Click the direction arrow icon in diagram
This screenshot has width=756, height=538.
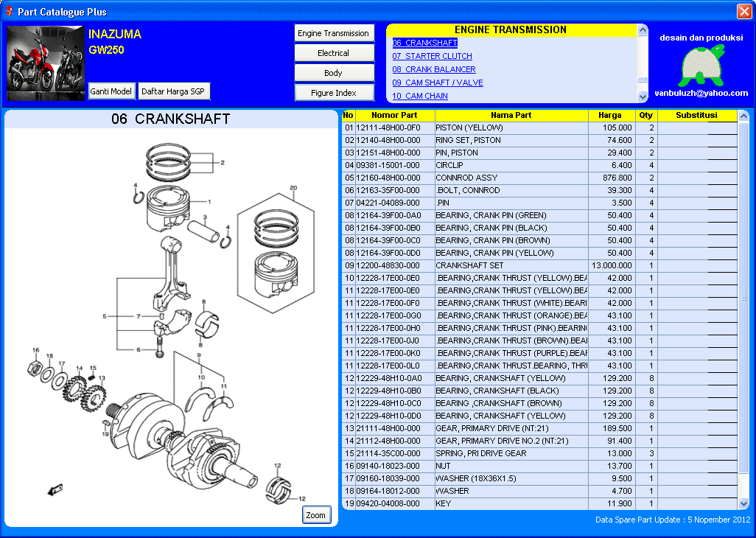(x=55, y=490)
